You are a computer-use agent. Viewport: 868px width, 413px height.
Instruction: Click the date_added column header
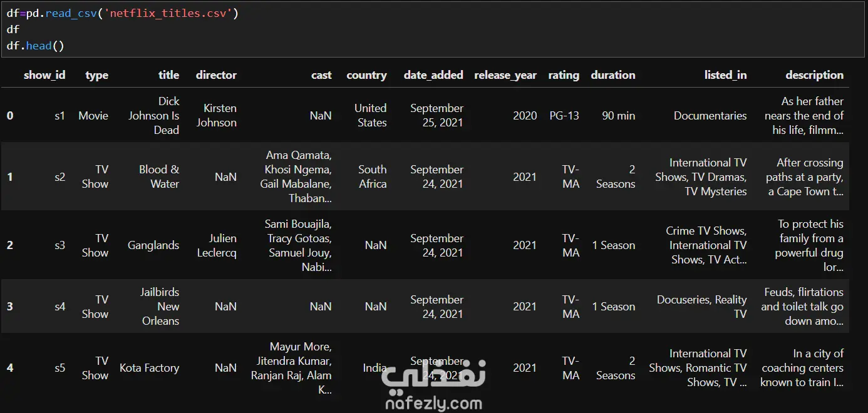click(433, 75)
